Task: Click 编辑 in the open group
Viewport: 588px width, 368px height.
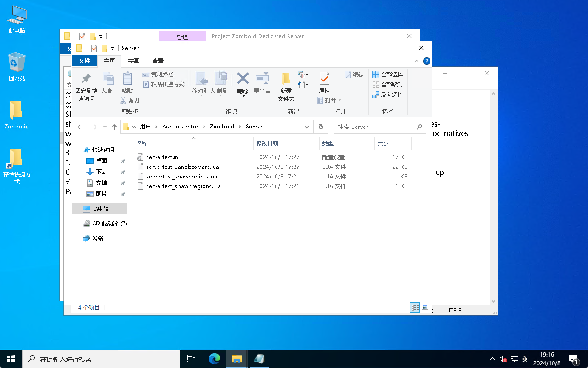Action: coord(354,75)
